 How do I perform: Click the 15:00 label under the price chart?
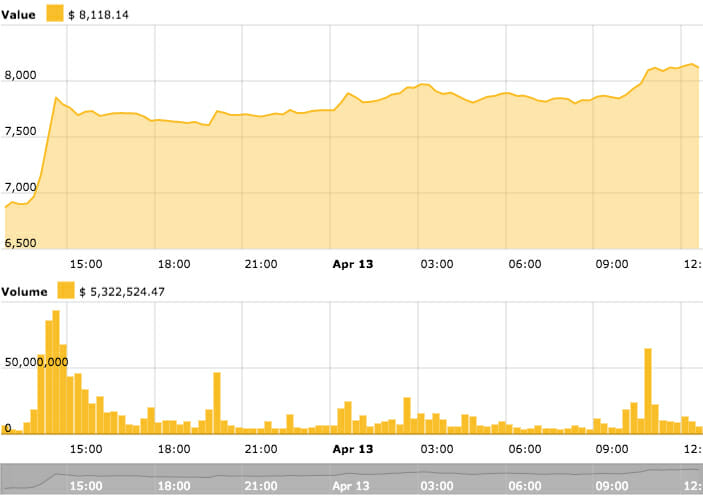click(86, 264)
